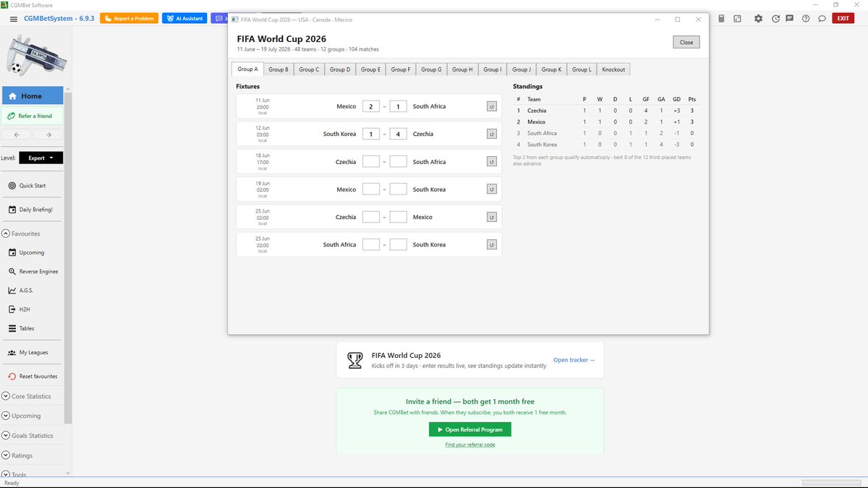The height and width of the screenshot is (488, 868).
Task: Reset the South Korea vs Czechia score
Action: tap(492, 134)
